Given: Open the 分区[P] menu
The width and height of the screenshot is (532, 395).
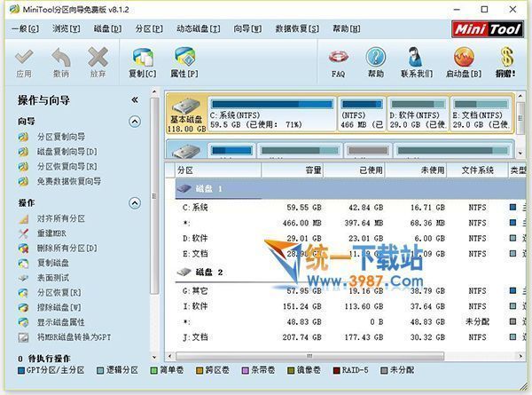Looking at the screenshot, I should click(x=149, y=29).
